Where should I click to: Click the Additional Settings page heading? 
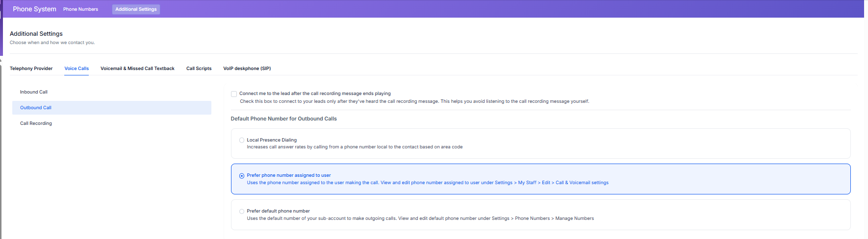tap(36, 34)
